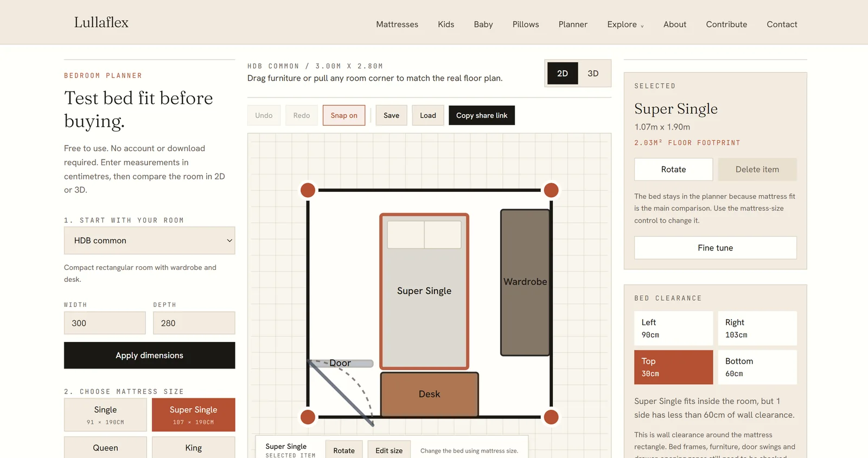Load a saved room layout
This screenshot has height=458, width=868.
point(428,115)
